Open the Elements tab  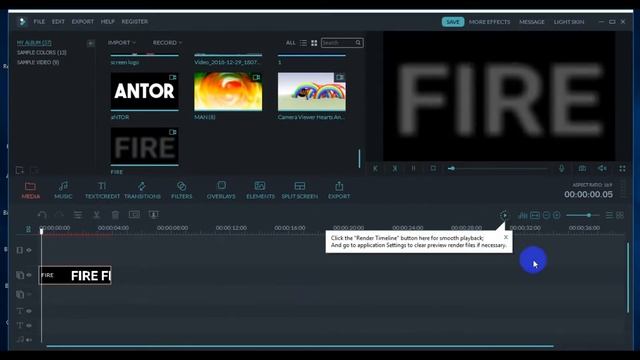pyautogui.click(x=260, y=190)
